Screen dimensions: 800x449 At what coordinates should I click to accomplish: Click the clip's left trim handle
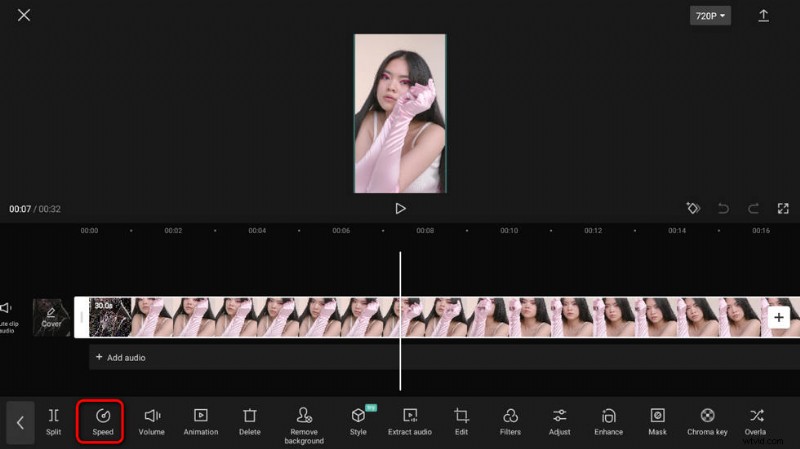click(x=82, y=317)
